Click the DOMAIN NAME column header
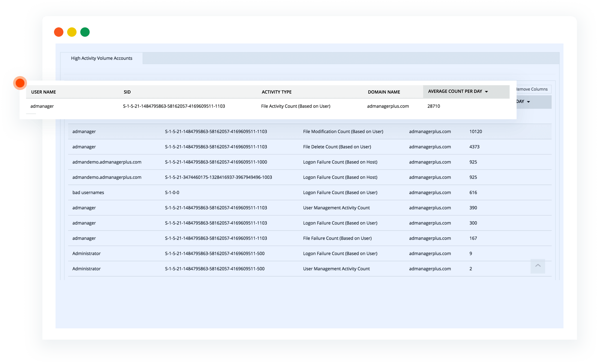 pos(384,92)
